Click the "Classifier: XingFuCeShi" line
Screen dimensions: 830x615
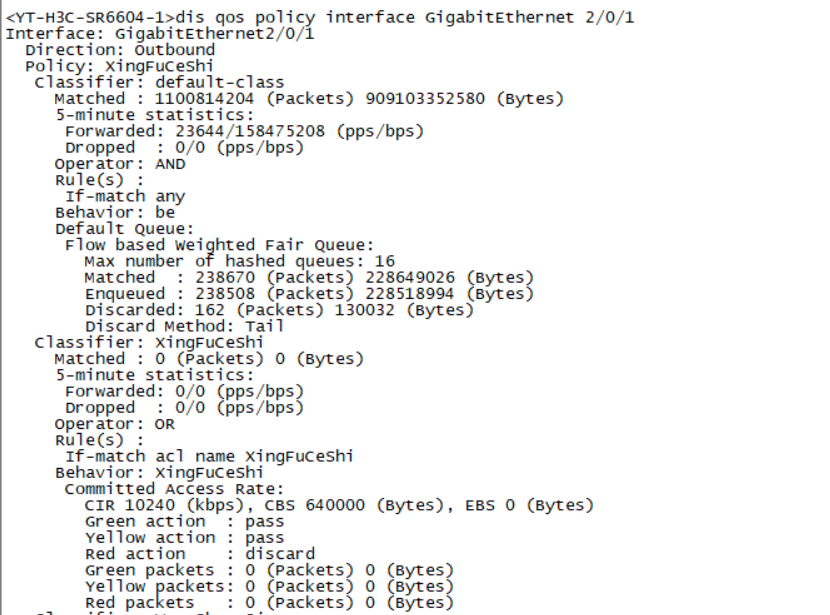tap(149, 342)
